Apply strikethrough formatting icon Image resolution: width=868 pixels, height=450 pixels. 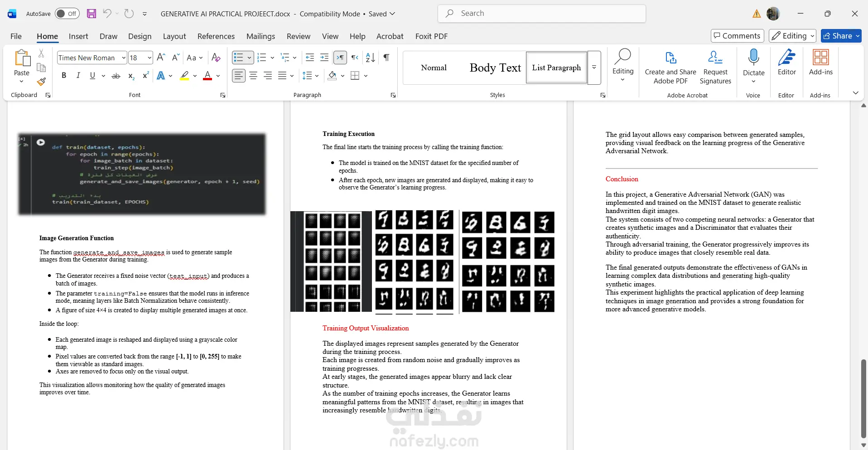click(x=116, y=76)
